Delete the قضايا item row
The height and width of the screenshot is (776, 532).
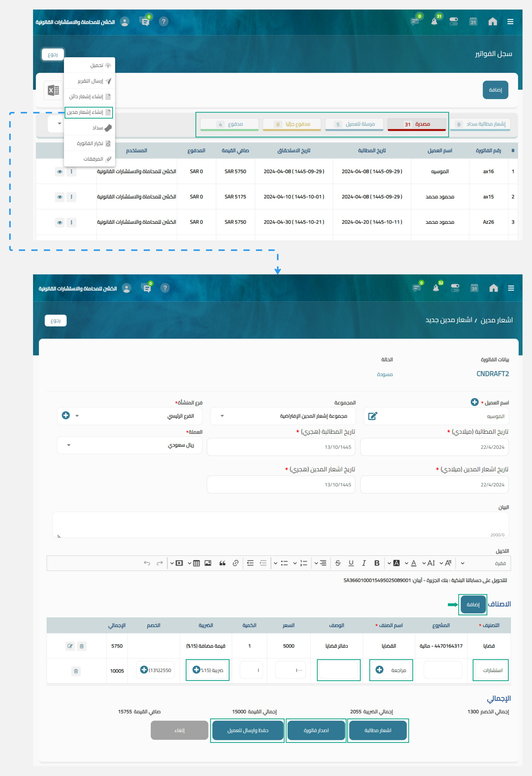(82, 646)
